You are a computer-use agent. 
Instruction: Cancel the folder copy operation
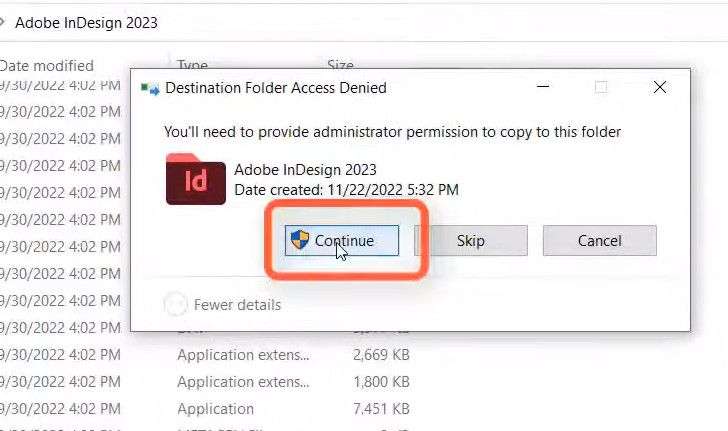[x=599, y=240]
